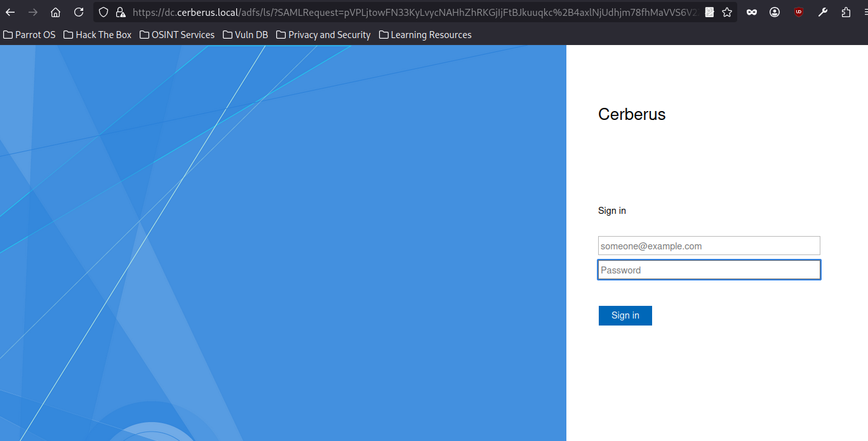Open the Privacy and Security bookmark folder

click(x=323, y=35)
